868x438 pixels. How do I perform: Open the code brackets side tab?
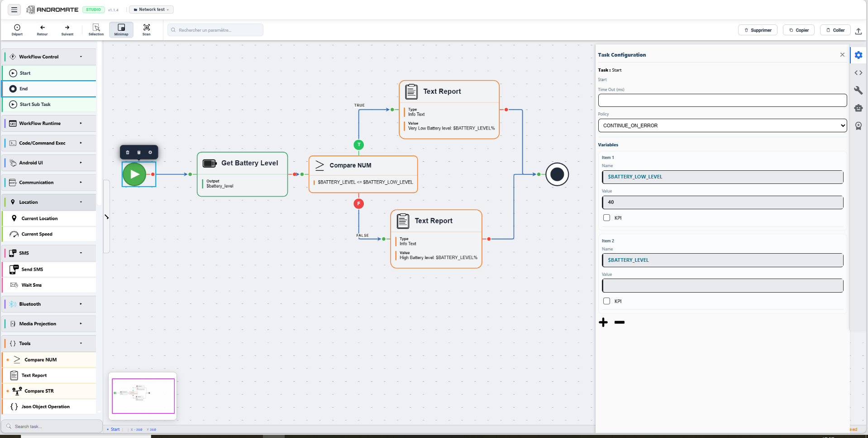tap(858, 73)
